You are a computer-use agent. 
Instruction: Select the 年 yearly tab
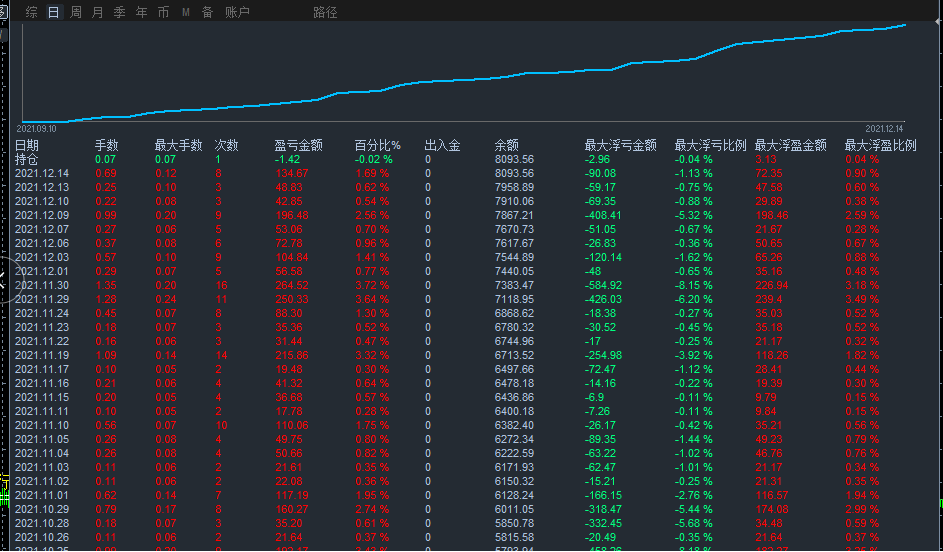(141, 12)
